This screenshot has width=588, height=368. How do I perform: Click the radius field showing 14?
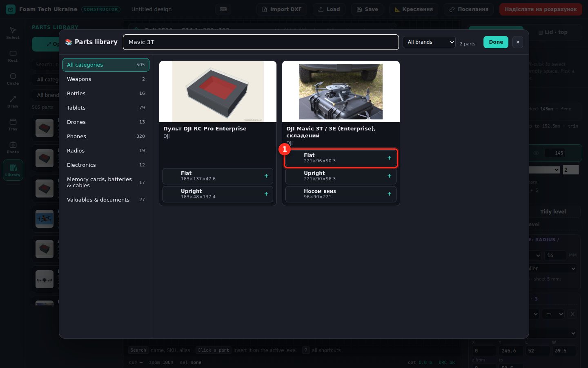pyautogui.click(x=555, y=256)
